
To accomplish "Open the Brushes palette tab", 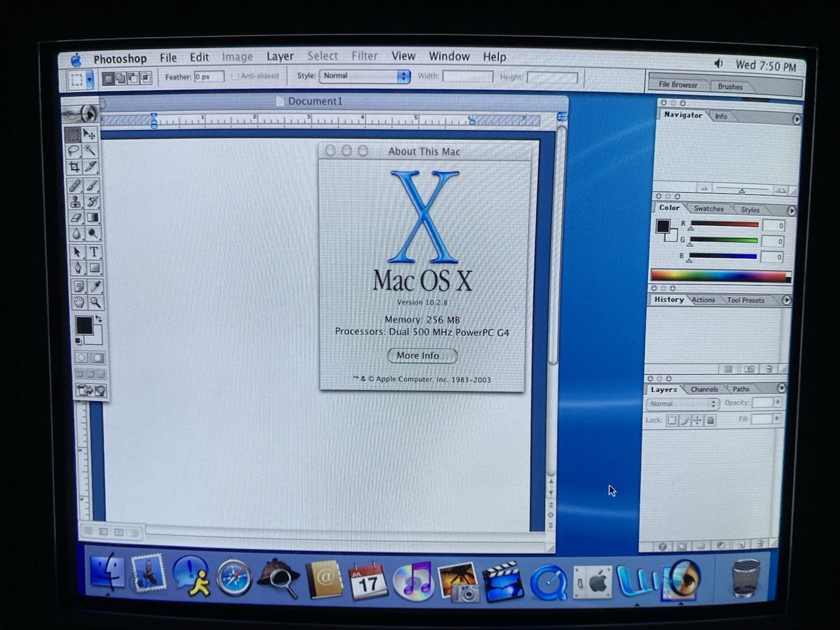I will (730, 87).
